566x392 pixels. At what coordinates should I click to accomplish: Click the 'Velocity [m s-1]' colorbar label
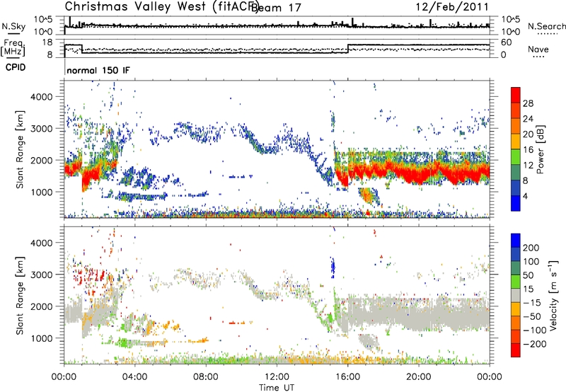(553, 295)
